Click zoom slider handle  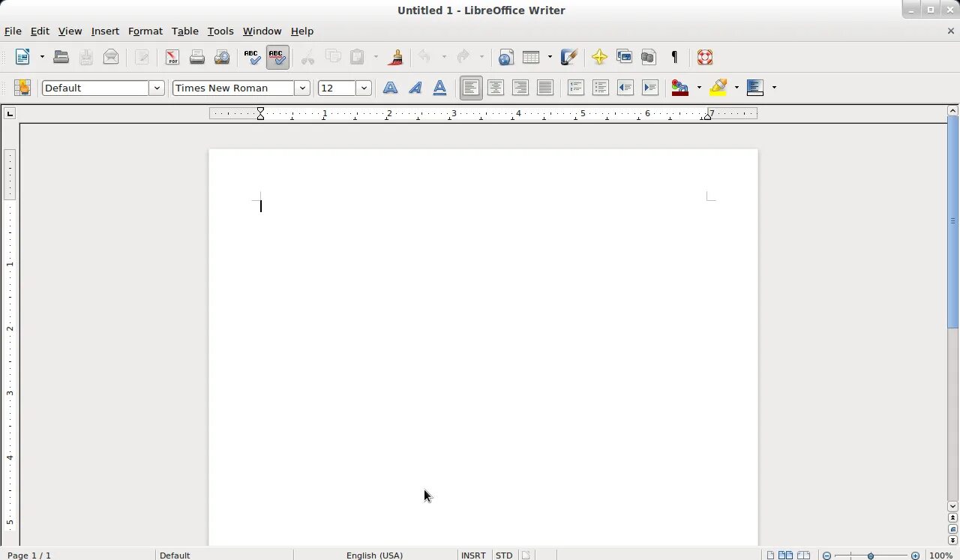pos(871,556)
